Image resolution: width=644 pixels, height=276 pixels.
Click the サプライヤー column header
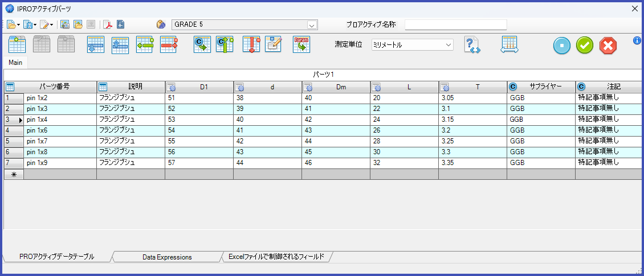(541, 86)
